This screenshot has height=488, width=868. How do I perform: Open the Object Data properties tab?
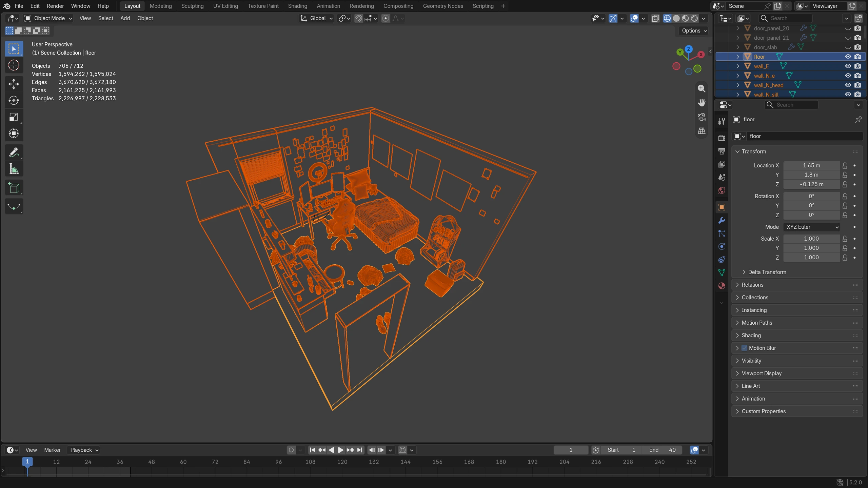tap(722, 273)
